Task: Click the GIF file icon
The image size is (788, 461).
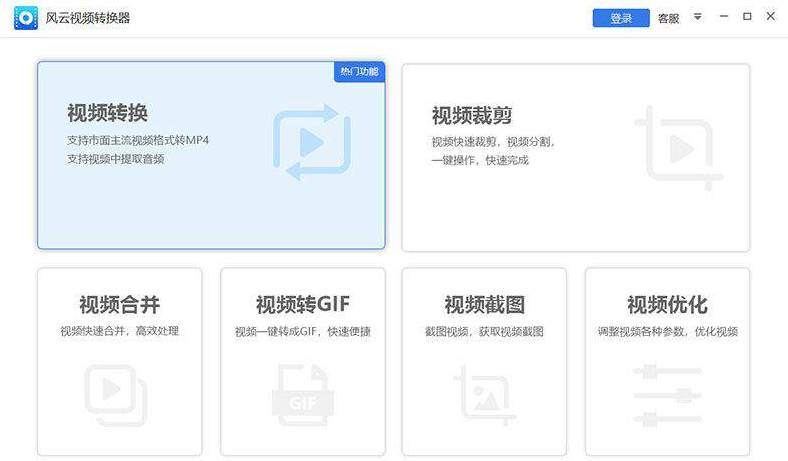Action: click(x=303, y=395)
